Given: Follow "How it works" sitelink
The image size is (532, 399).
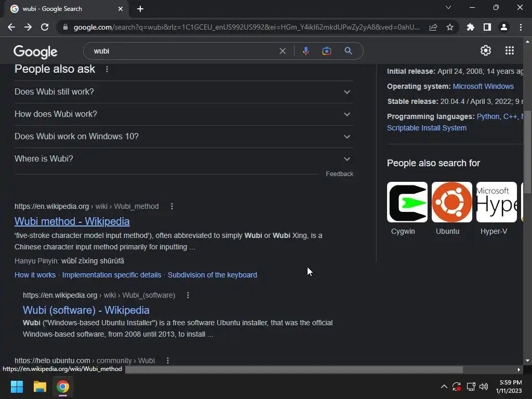Looking at the screenshot, I should (35, 275).
